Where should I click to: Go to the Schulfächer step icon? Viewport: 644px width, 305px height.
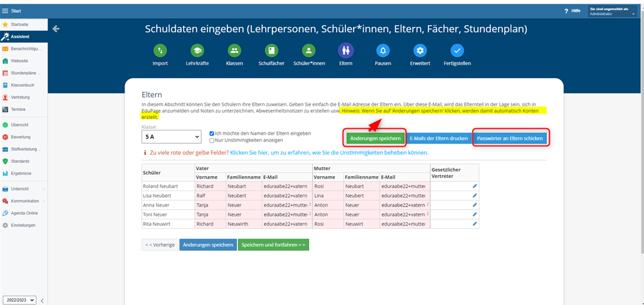point(271,51)
